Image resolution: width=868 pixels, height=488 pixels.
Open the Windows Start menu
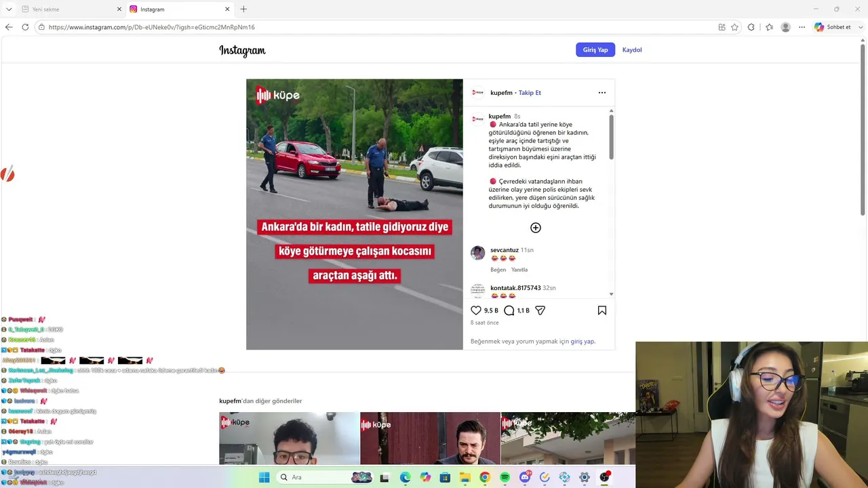tap(264, 477)
